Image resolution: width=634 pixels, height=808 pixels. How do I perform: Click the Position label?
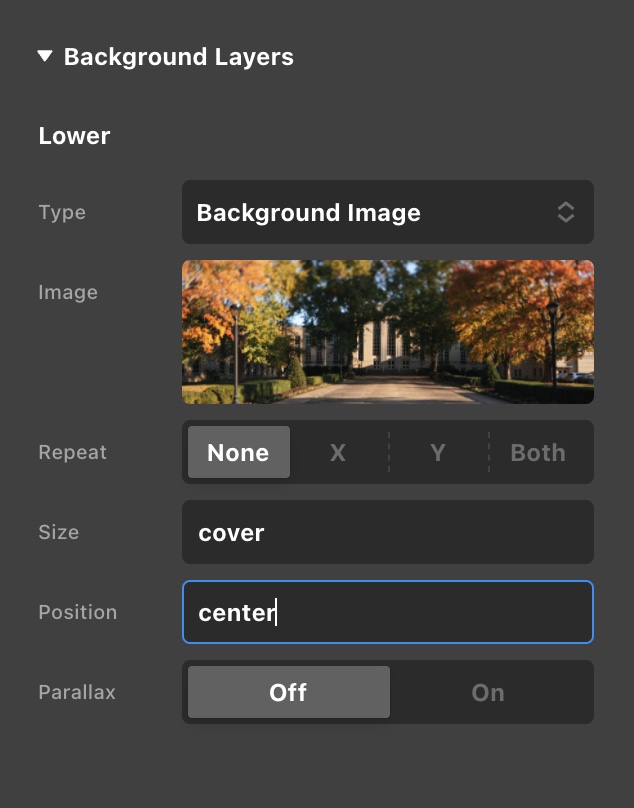(x=78, y=612)
